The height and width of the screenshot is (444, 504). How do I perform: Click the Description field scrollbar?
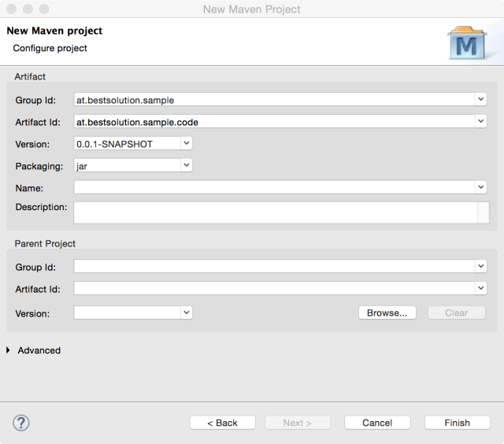click(483, 212)
